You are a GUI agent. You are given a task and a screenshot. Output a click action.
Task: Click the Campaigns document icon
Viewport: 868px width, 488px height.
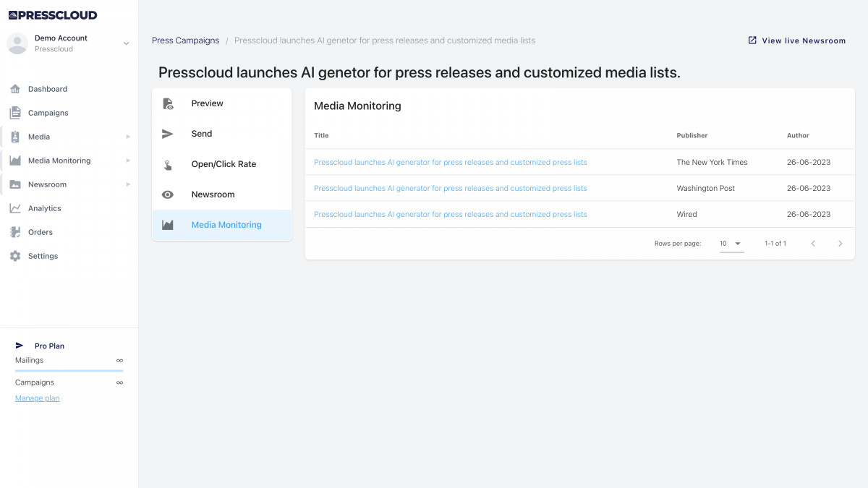pos(14,113)
